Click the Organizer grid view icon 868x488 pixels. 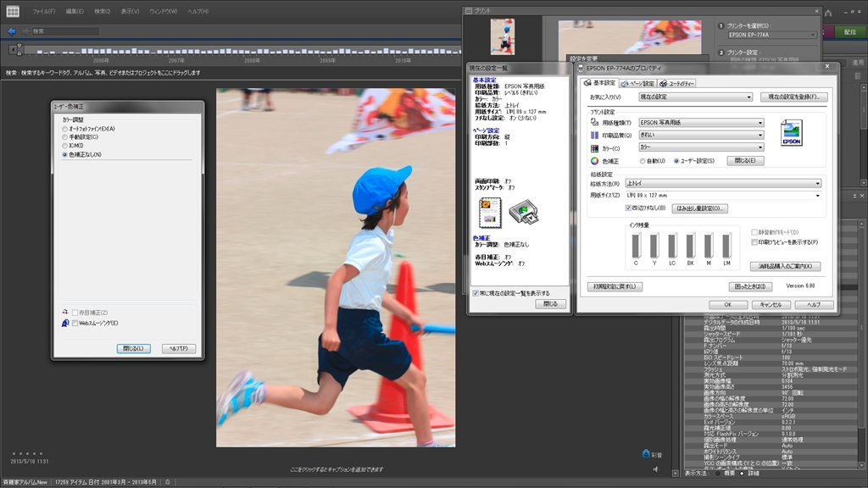(13, 11)
